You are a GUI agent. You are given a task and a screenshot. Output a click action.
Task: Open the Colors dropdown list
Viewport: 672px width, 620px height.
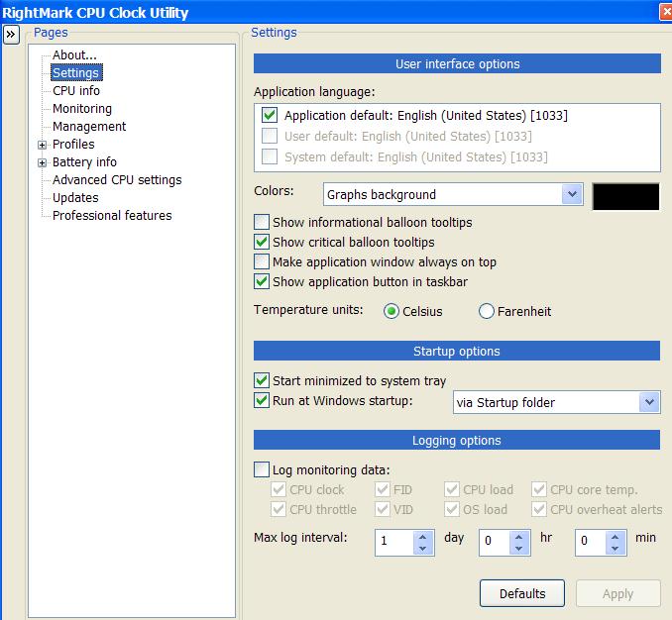tap(572, 194)
